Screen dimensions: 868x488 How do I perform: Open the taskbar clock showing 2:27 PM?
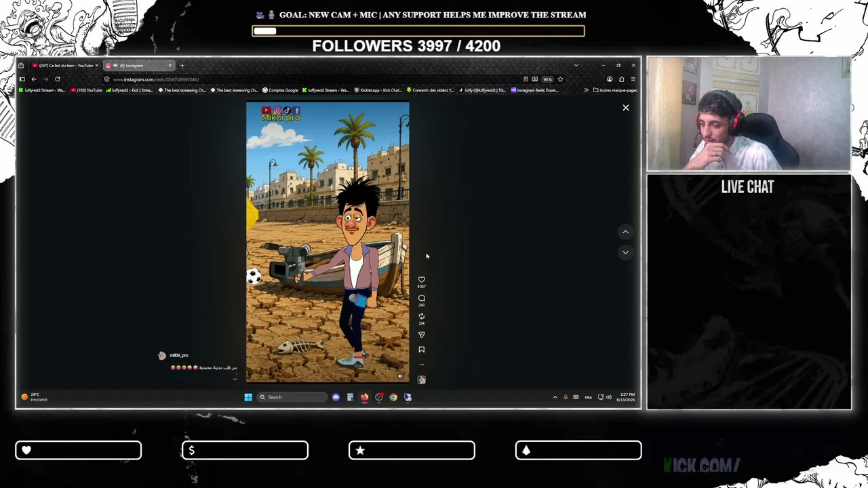click(625, 398)
